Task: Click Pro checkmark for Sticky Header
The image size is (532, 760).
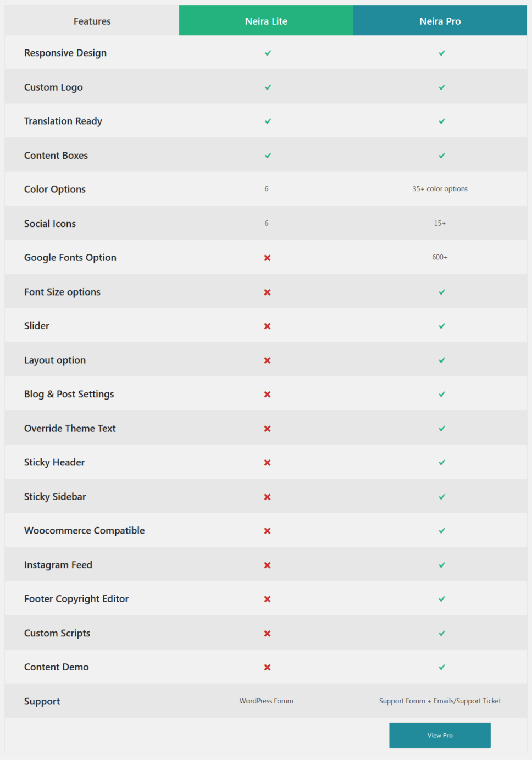Action: coord(442,463)
